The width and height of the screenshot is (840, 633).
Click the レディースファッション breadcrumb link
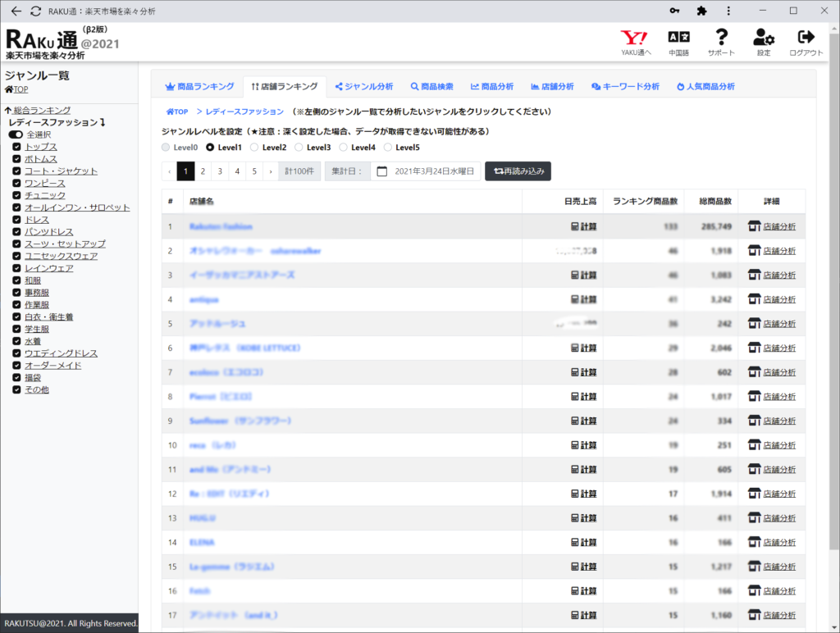244,112
